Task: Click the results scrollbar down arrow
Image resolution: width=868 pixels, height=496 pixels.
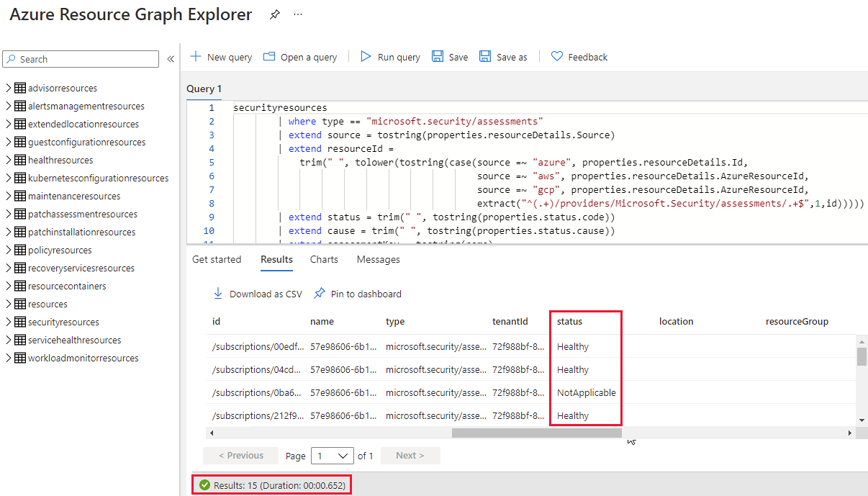Action: (x=862, y=420)
